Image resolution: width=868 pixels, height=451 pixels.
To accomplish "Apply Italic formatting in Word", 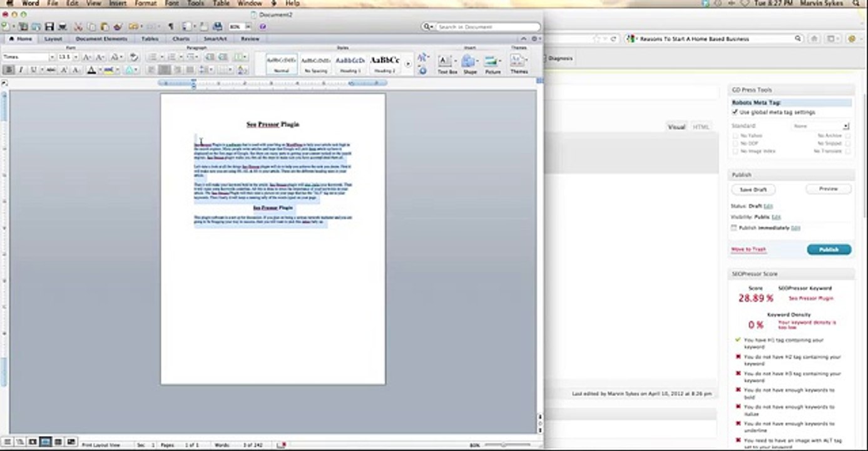I will click(20, 70).
